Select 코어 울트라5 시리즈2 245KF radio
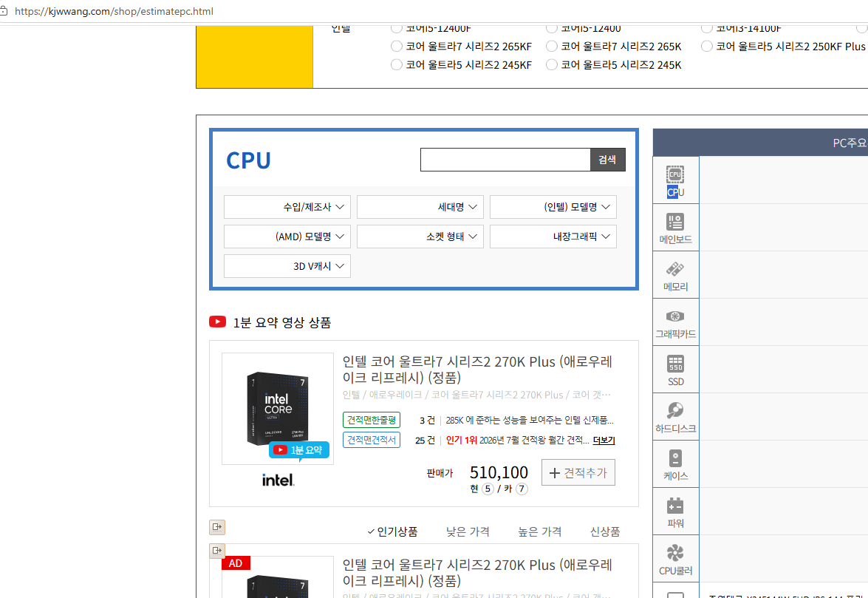 pos(397,65)
